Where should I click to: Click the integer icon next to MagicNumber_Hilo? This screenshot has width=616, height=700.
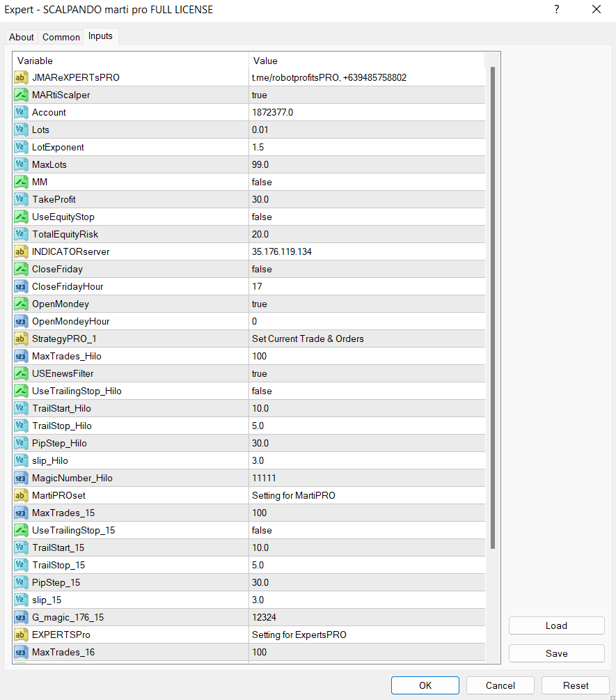tap(21, 478)
